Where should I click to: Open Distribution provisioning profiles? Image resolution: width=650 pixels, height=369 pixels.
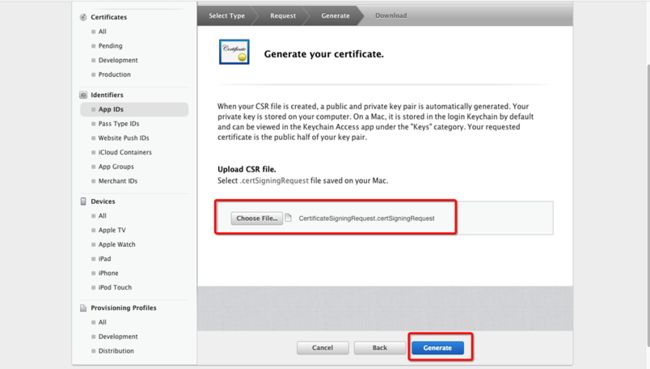[x=116, y=351]
